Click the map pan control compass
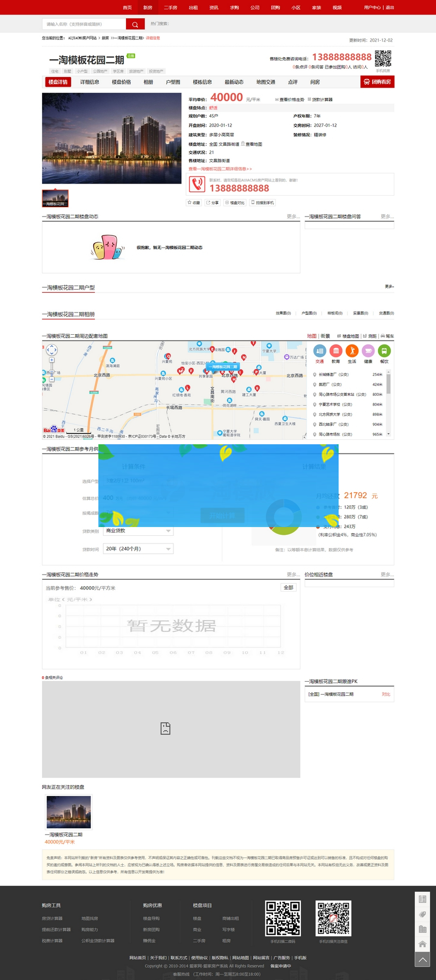 coord(52,350)
